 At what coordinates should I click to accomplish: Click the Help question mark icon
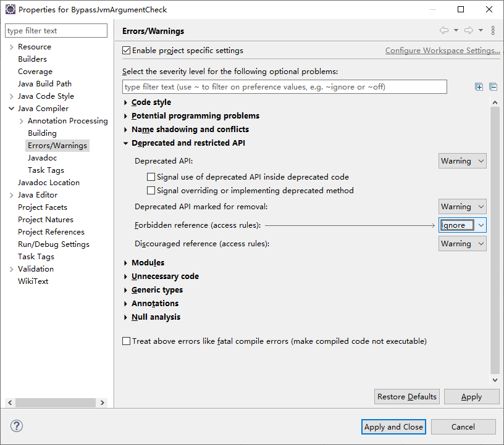[17, 426]
